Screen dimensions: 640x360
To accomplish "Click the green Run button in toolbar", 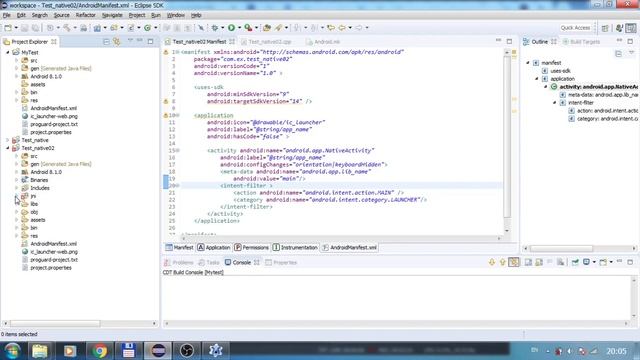I will click(231, 28).
